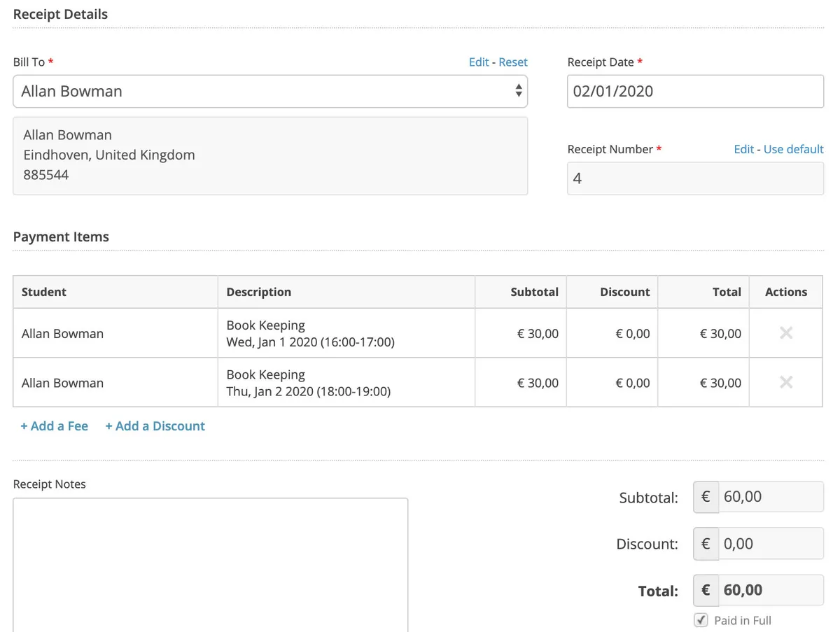The height and width of the screenshot is (632, 840).
Task: Click the euro symbol beside Subtotal summary
Action: click(x=706, y=497)
